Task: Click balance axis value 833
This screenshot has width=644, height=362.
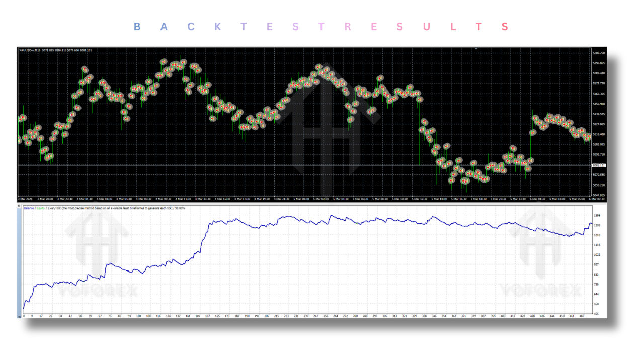Action: pos(596,275)
